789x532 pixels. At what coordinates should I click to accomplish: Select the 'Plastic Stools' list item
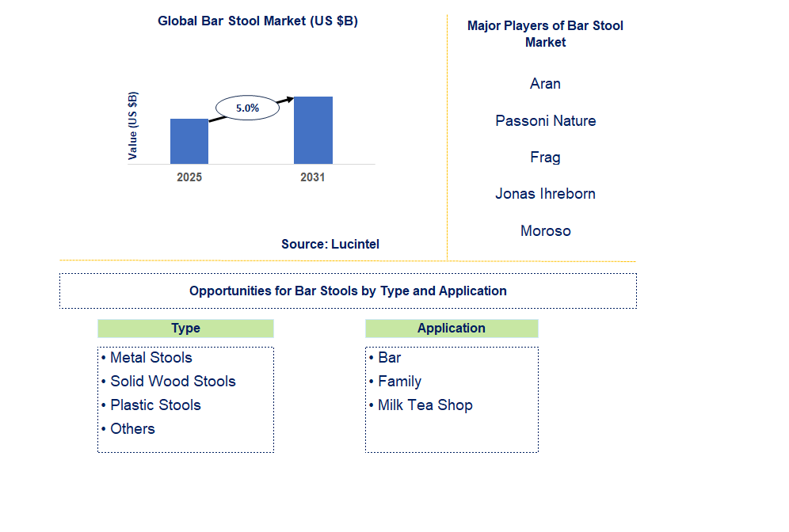point(151,405)
